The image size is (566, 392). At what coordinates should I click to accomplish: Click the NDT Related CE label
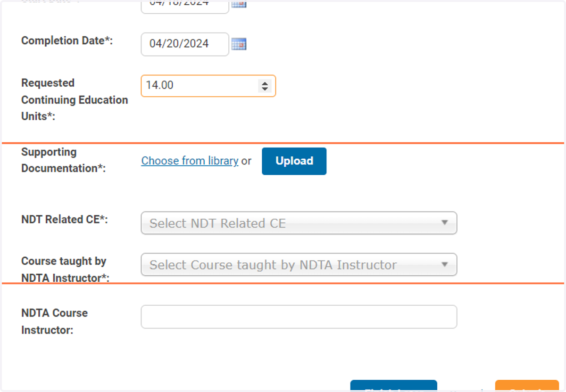65,220
